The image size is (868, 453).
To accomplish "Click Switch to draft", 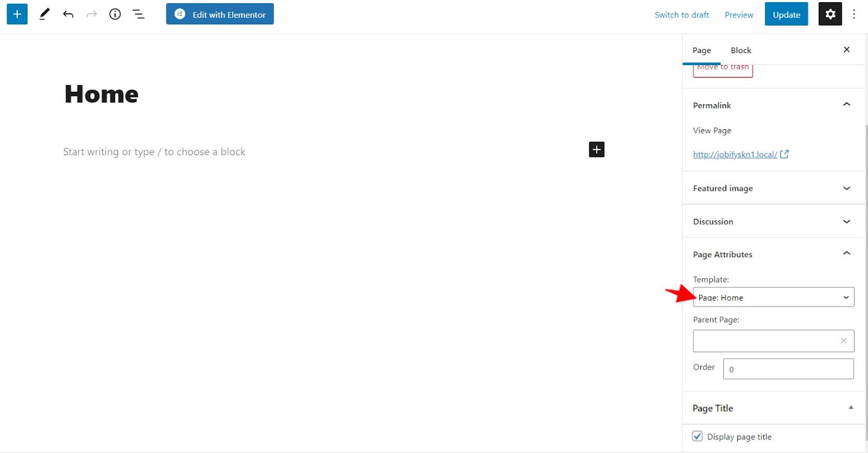I will coord(682,15).
